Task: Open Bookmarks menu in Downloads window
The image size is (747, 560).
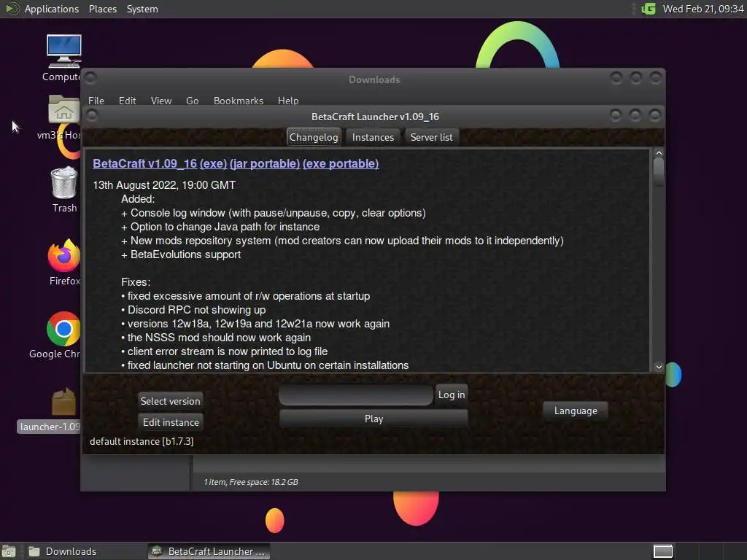Action: (x=239, y=101)
